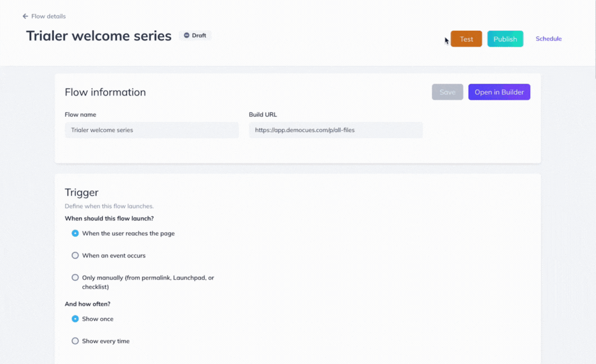Click the Draft status icon badge
Image resolution: width=596 pixels, height=364 pixels.
[x=187, y=35]
